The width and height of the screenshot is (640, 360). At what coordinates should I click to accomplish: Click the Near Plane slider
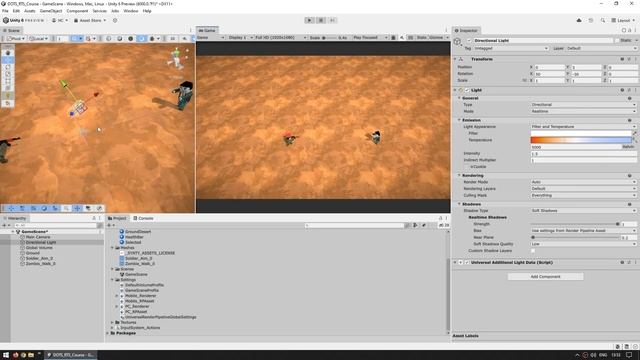pos(575,237)
